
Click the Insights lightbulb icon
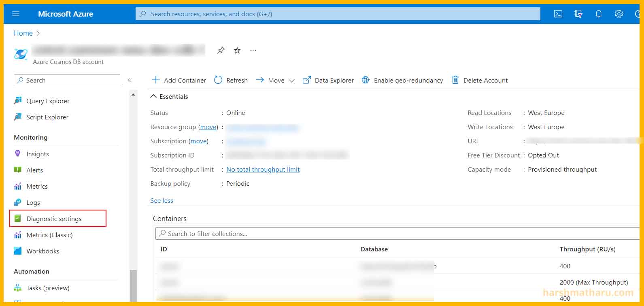tap(17, 154)
